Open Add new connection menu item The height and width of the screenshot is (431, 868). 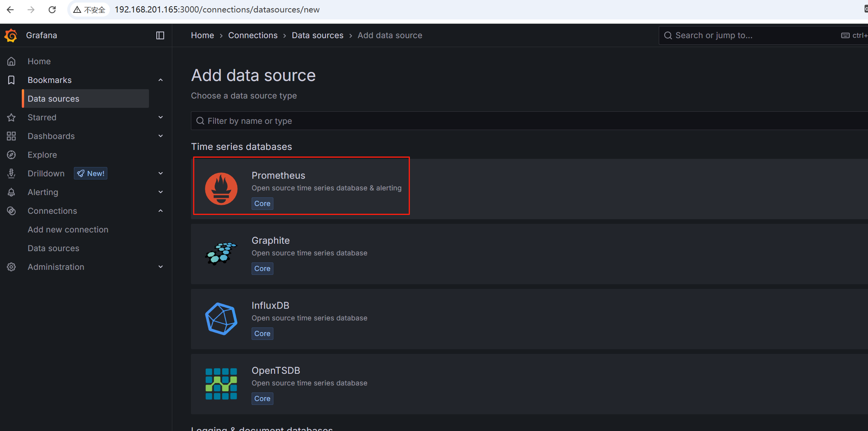(68, 230)
